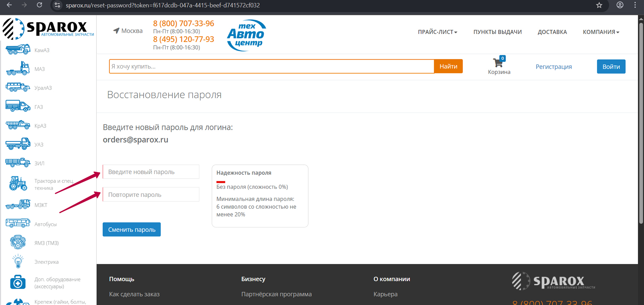Click the Москва location arrow icon
Screen dimensions: 644x305
[x=116, y=31]
